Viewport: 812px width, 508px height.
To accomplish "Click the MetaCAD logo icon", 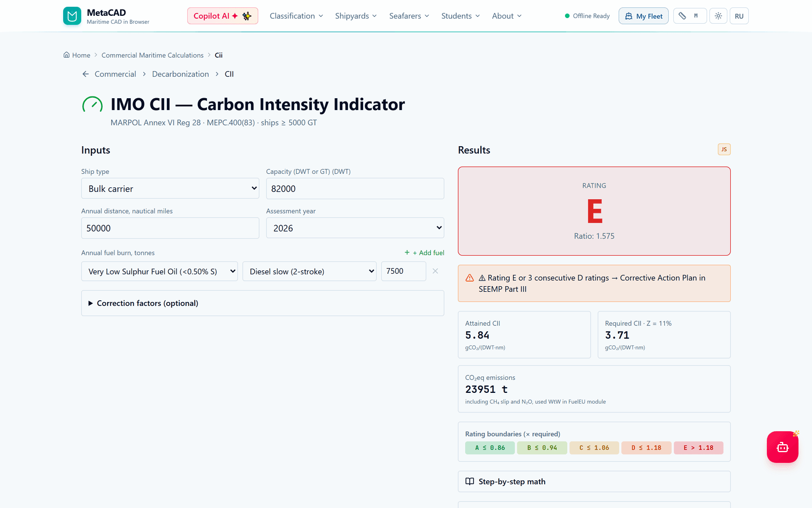I will pos(72,16).
